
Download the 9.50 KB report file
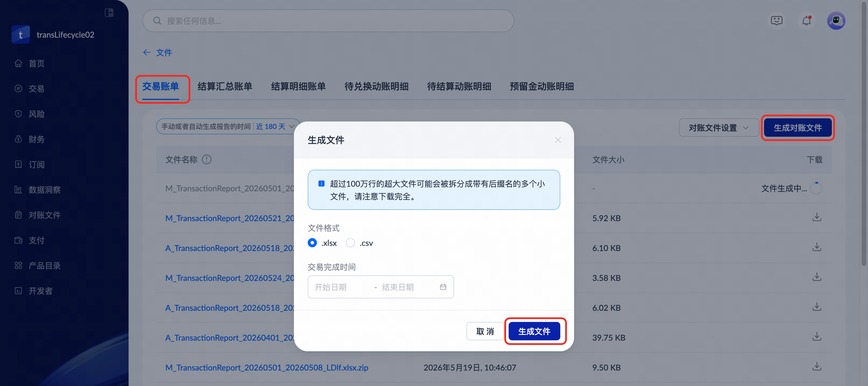pyautogui.click(x=816, y=367)
